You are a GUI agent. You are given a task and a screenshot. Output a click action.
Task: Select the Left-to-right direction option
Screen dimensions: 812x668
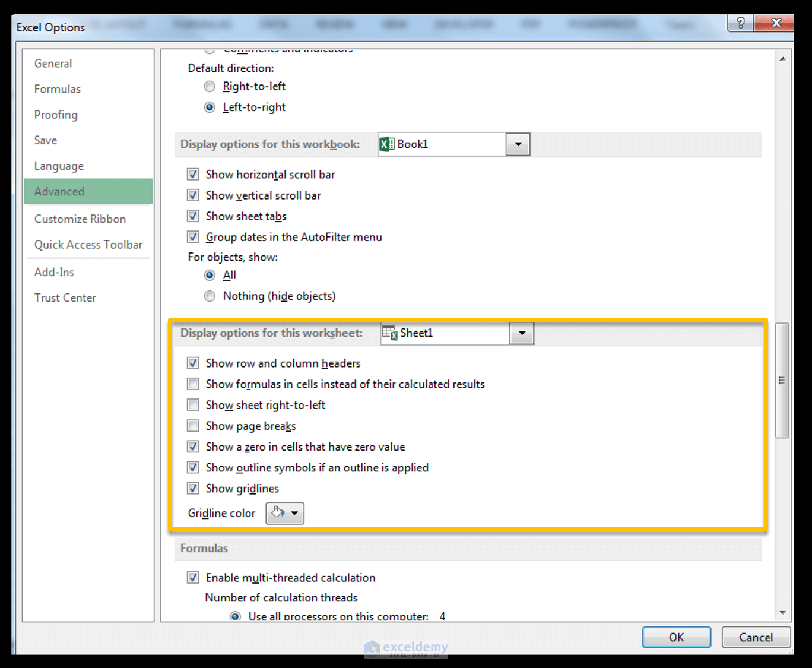tap(210, 107)
